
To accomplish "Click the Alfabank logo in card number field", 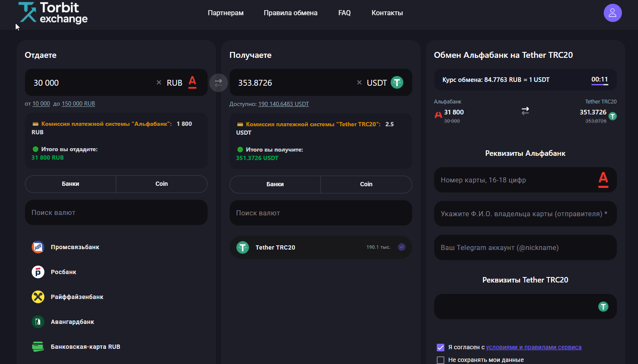I will click(603, 180).
